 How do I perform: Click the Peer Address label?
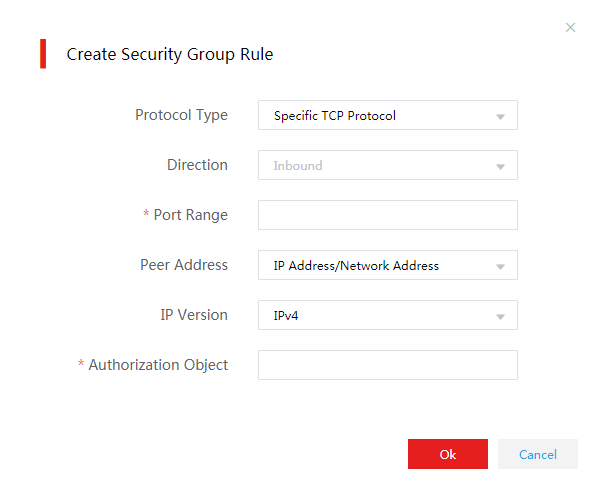(184, 265)
